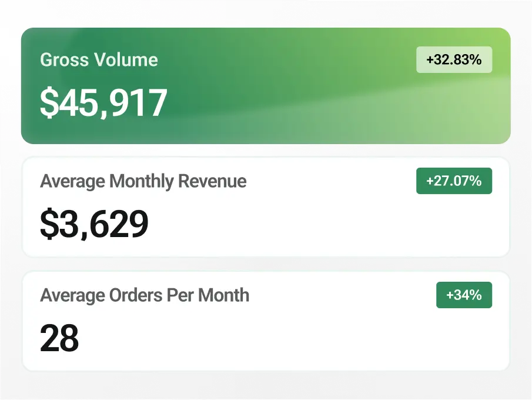532x400 pixels.
Task: Open the Average Monthly Revenue title
Action: (143, 181)
